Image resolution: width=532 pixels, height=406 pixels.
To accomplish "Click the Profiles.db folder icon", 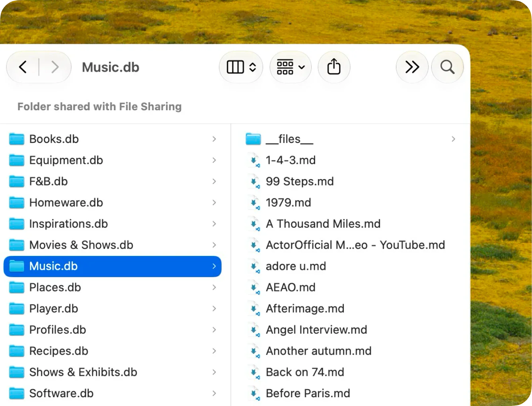I will 17,330.
